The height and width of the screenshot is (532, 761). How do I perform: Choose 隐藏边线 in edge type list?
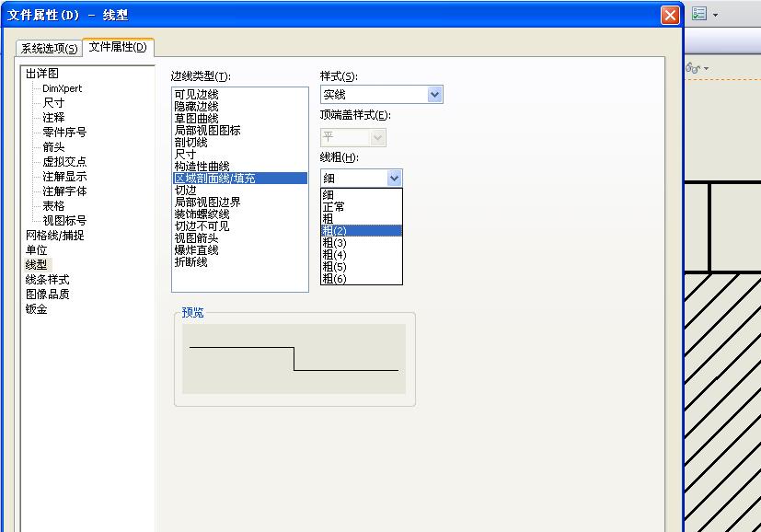click(x=240, y=106)
